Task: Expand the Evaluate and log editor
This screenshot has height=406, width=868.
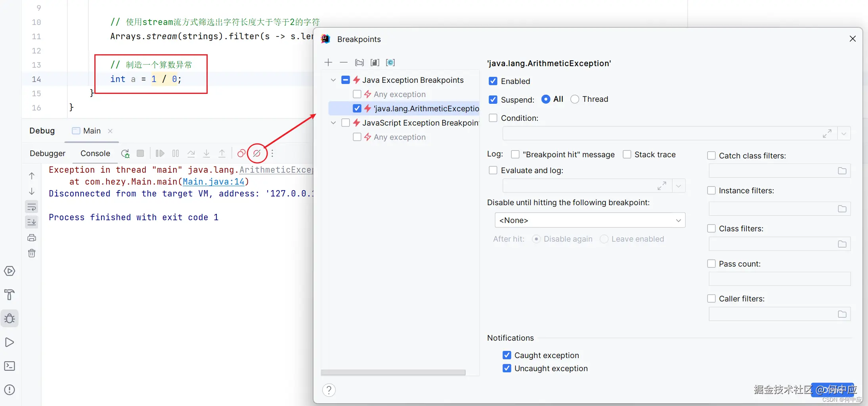Action: [662, 186]
